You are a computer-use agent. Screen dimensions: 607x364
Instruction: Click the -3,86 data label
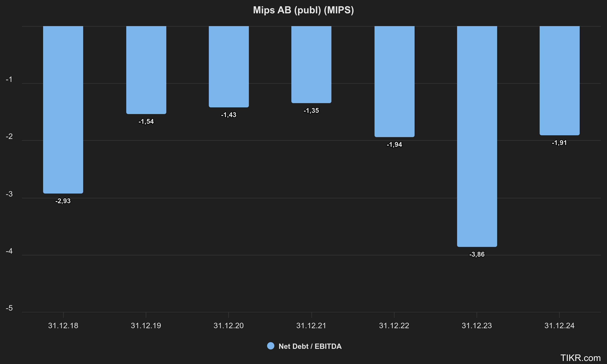point(477,254)
